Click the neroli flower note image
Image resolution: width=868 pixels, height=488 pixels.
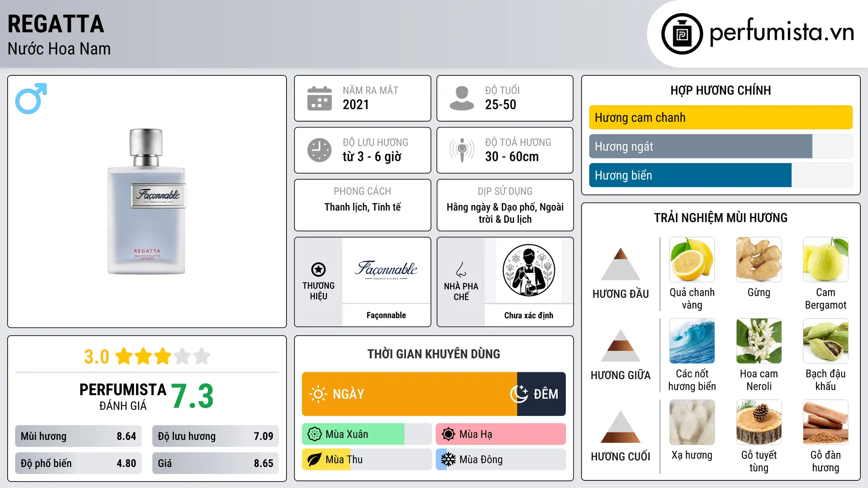click(x=759, y=341)
